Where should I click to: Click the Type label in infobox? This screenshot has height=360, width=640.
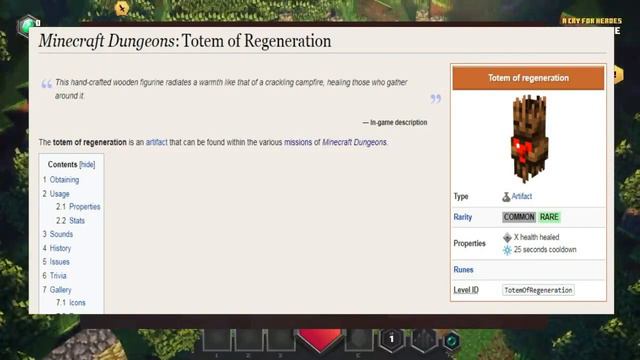pyautogui.click(x=461, y=197)
